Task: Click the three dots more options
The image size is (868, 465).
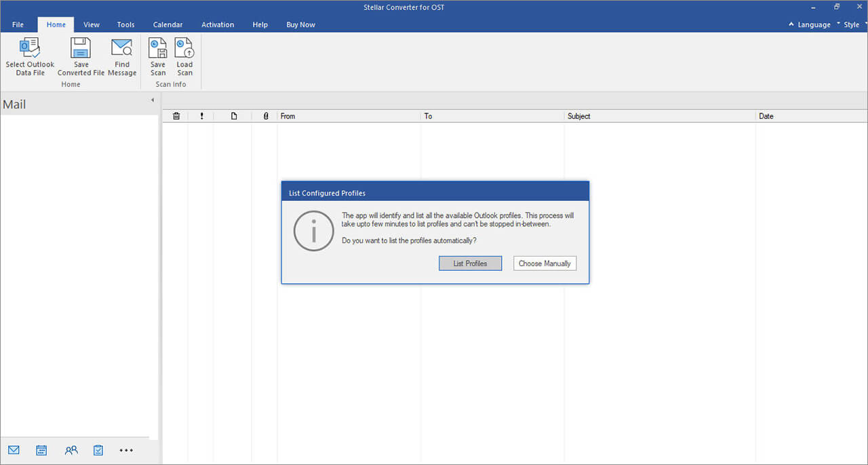Action: coord(126,450)
